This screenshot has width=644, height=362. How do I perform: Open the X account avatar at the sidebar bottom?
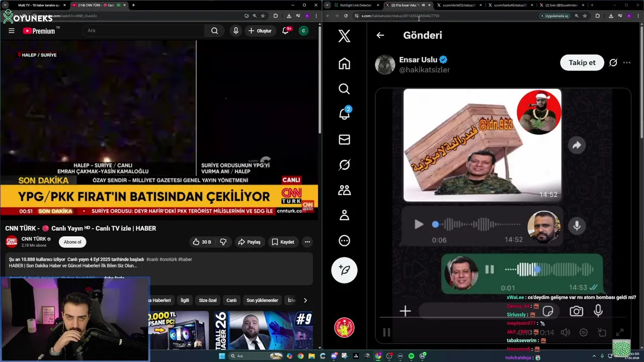click(x=344, y=328)
